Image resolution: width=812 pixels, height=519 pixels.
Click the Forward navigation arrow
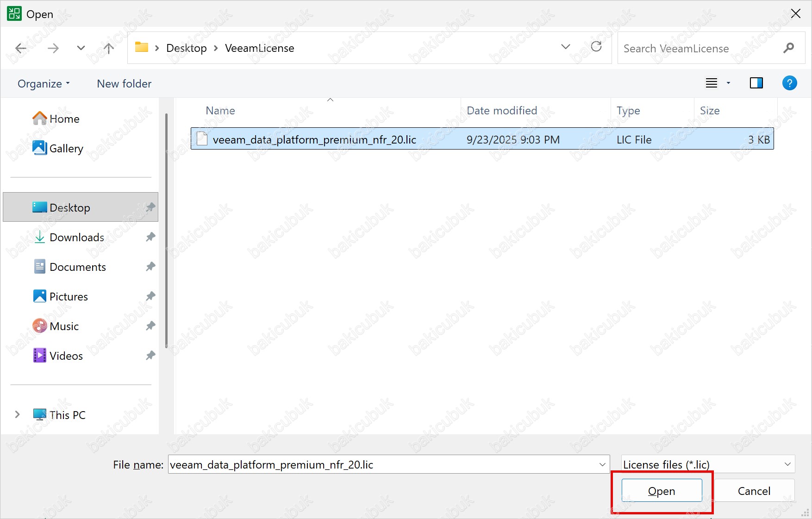[x=53, y=48]
